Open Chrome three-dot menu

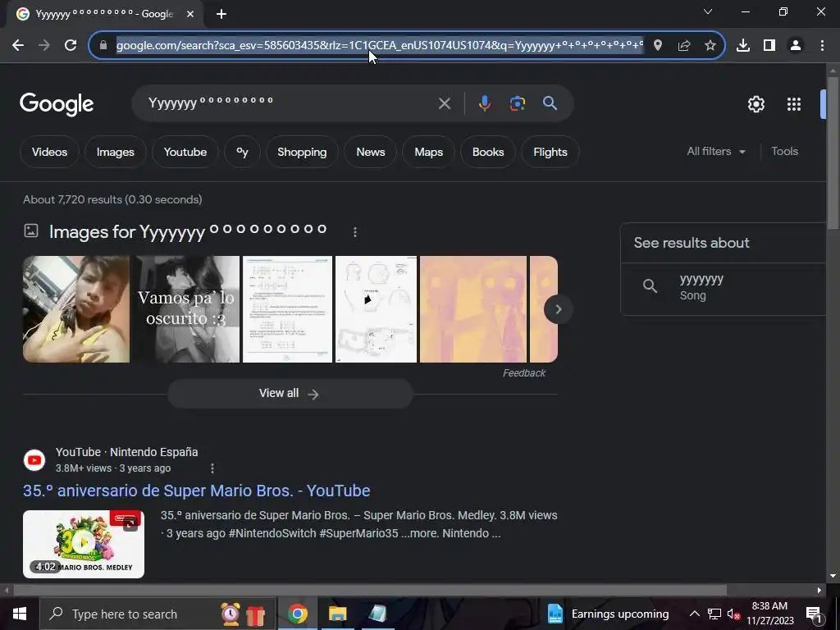pyautogui.click(x=822, y=46)
